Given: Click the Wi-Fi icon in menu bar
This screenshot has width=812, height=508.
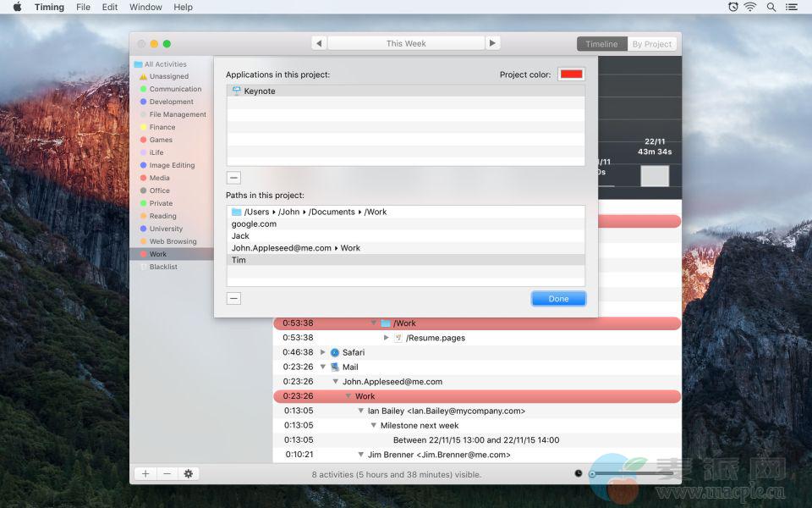Looking at the screenshot, I should (x=749, y=7).
